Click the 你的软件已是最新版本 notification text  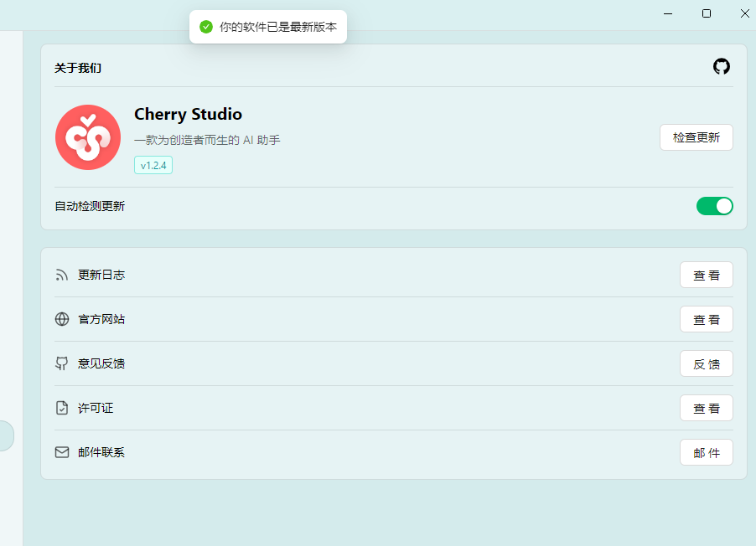click(x=278, y=27)
